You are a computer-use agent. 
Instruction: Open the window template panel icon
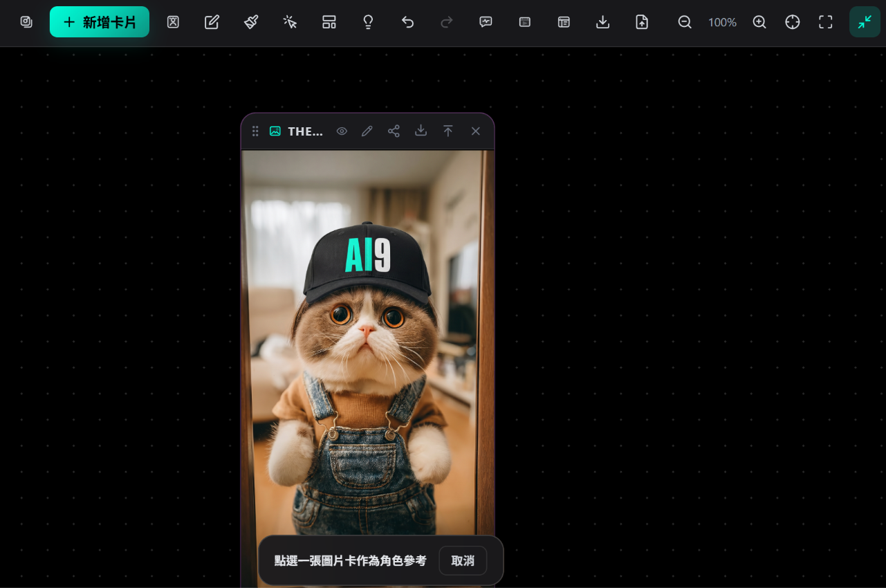click(564, 22)
